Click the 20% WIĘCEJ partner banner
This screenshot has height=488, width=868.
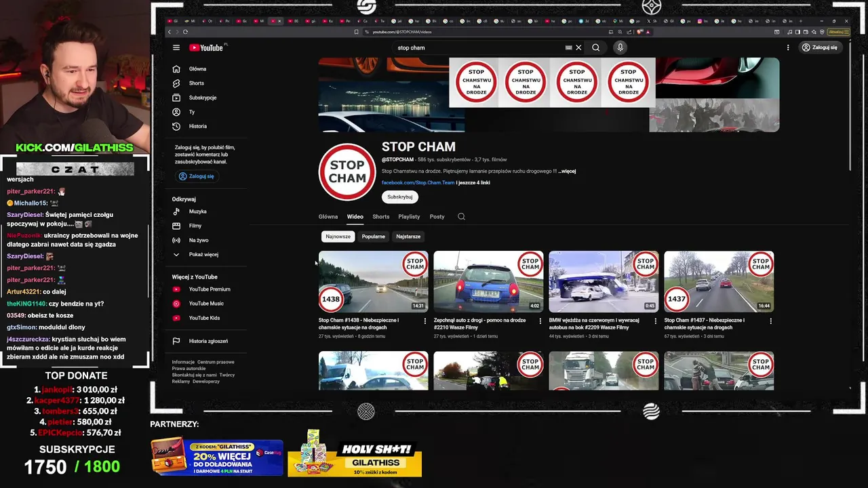click(217, 457)
